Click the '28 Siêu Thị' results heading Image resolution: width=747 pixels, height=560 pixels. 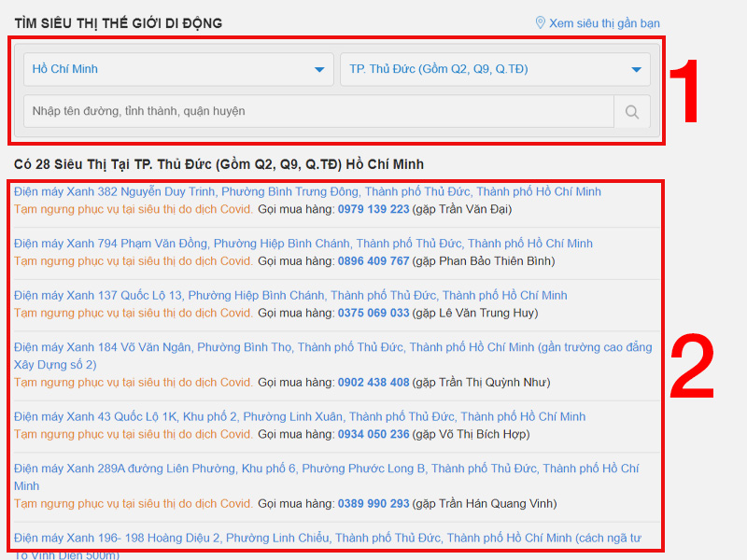click(218, 164)
